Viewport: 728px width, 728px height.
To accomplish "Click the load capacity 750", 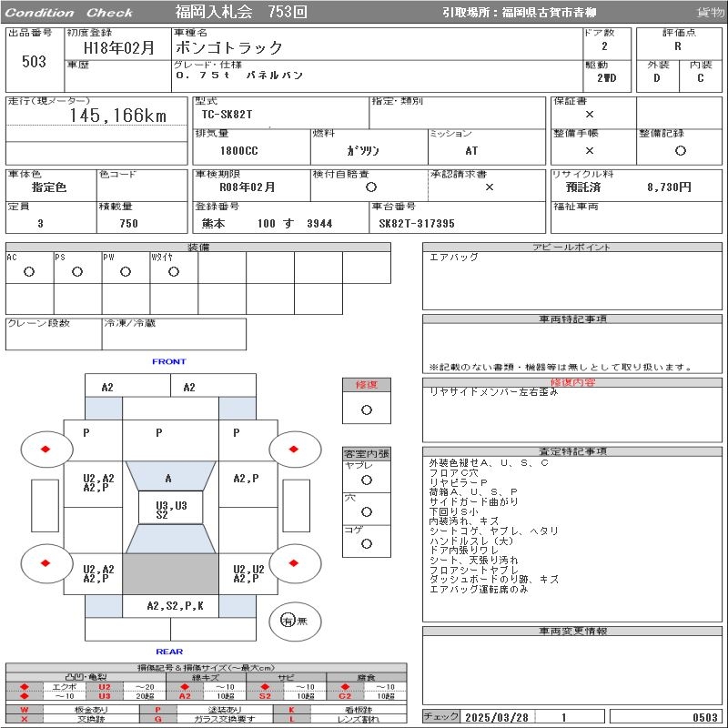I will coord(128,223).
